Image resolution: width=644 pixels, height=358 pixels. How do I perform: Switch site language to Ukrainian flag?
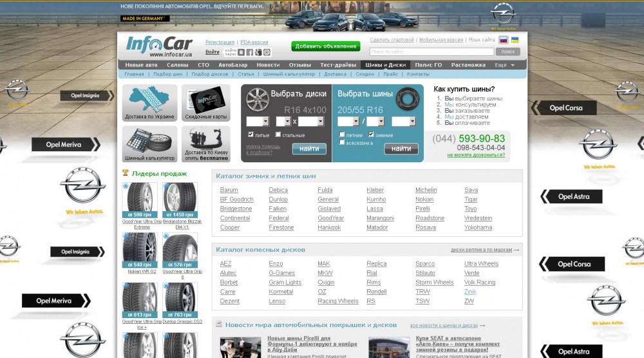(x=515, y=40)
